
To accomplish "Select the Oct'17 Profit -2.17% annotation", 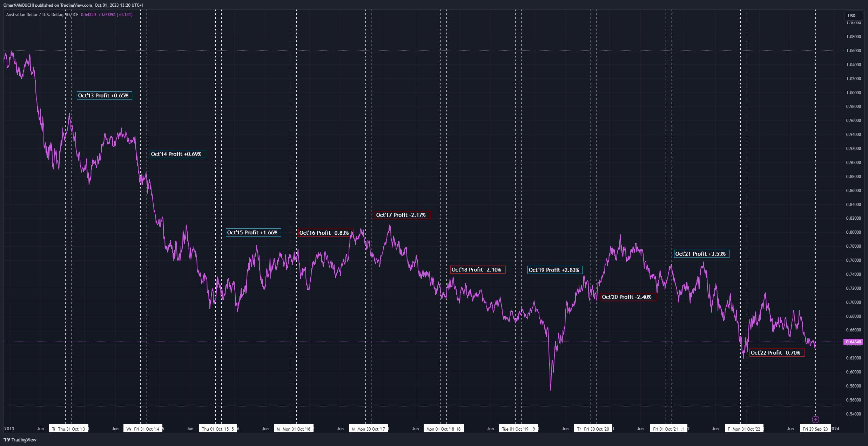I will pos(403,215).
